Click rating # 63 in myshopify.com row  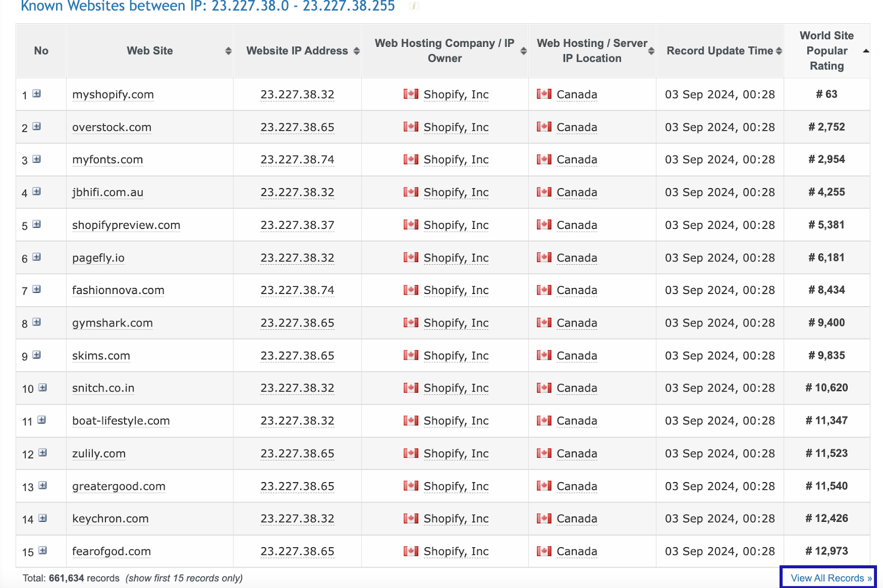[827, 94]
